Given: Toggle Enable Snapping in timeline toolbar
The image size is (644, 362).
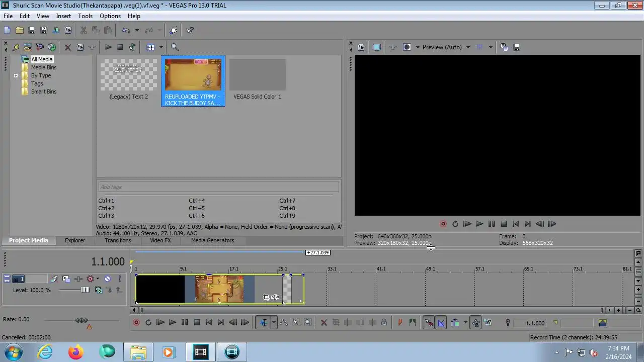Looking at the screenshot, I should click(429, 323).
